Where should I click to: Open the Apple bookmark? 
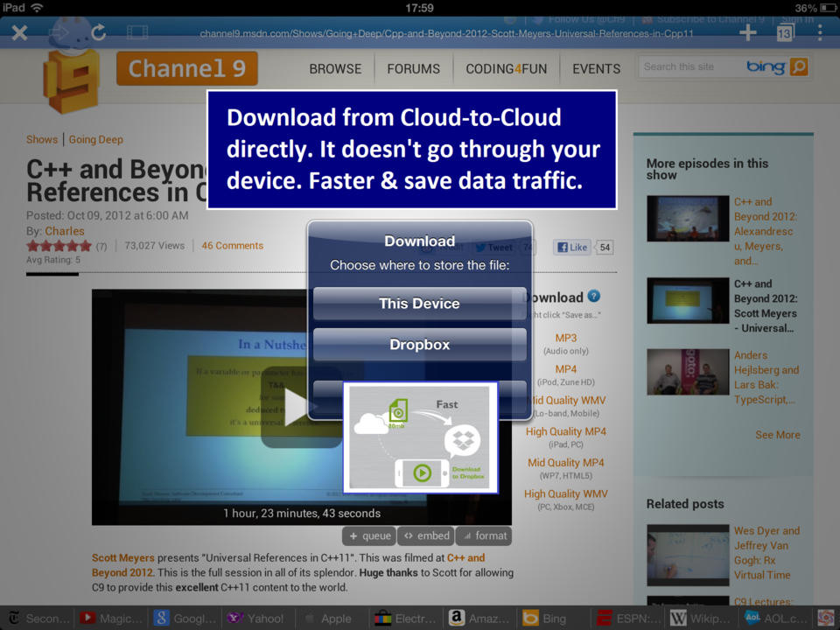(328, 619)
